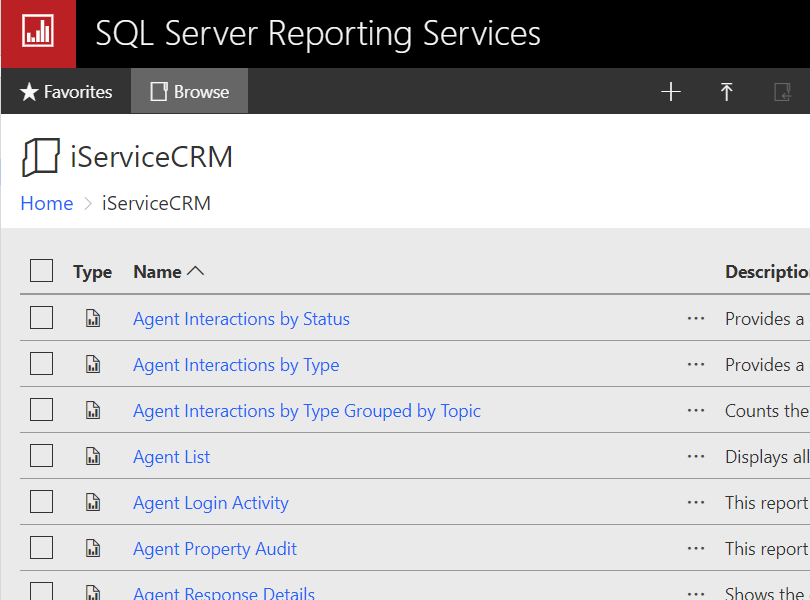The image size is (810, 600).
Task: Open ellipsis menu for Agent Interactions by Type Grouped by Topic
Action: pyautogui.click(x=696, y=410)
